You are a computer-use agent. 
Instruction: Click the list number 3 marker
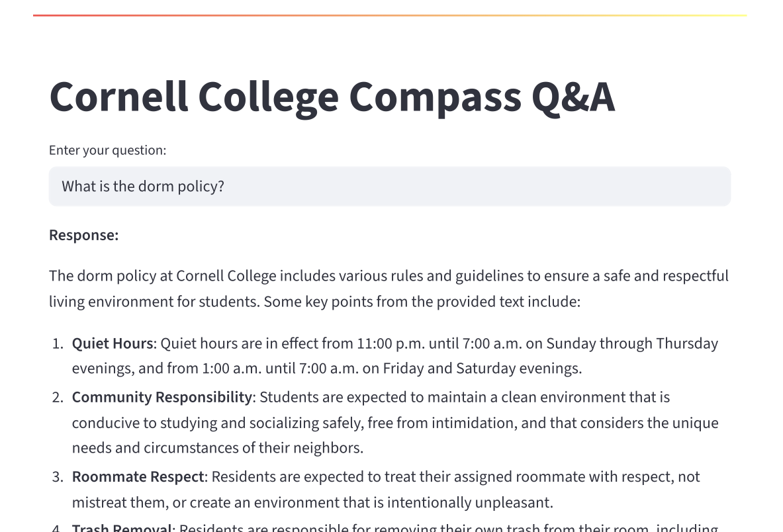(58, 476)
